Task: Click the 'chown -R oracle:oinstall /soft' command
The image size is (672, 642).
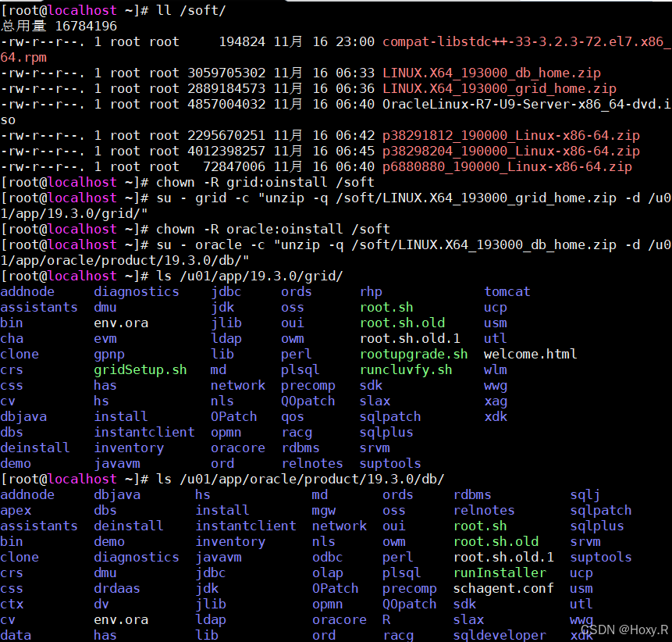Action: tap(273, 229)
